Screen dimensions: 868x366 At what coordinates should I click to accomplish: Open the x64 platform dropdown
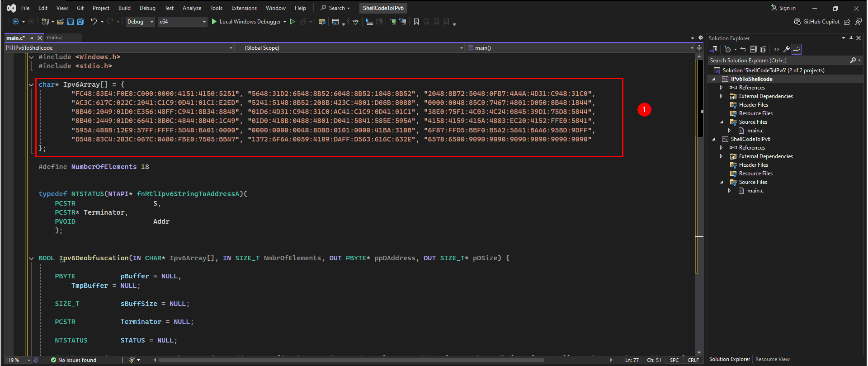pos(182,22)
